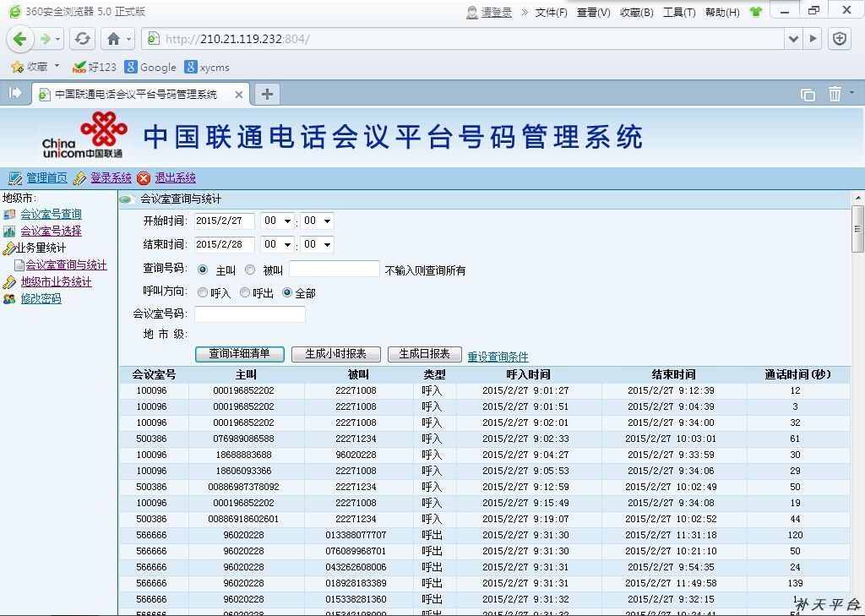Open the favorites star icon

pyautogui.click(x=17, y=68)
